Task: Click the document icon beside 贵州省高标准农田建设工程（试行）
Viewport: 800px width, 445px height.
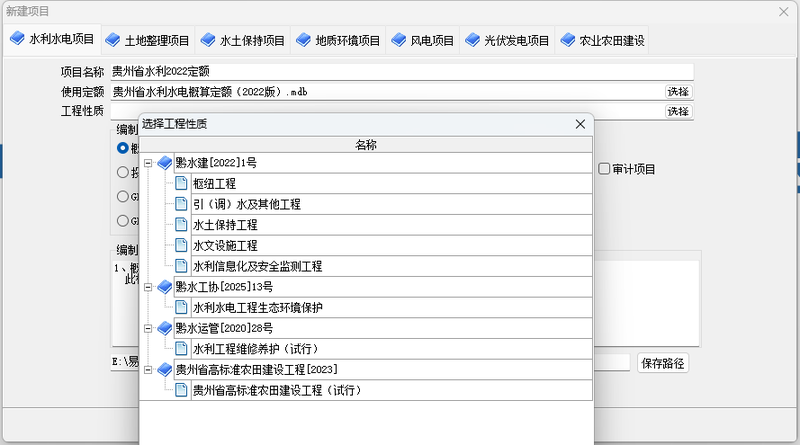Action: point(181,390)
